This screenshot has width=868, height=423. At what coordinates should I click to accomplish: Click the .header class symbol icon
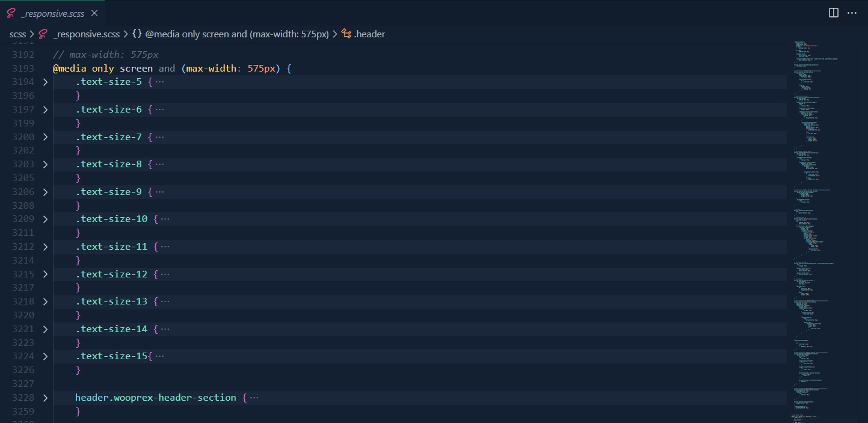[346, 34]
